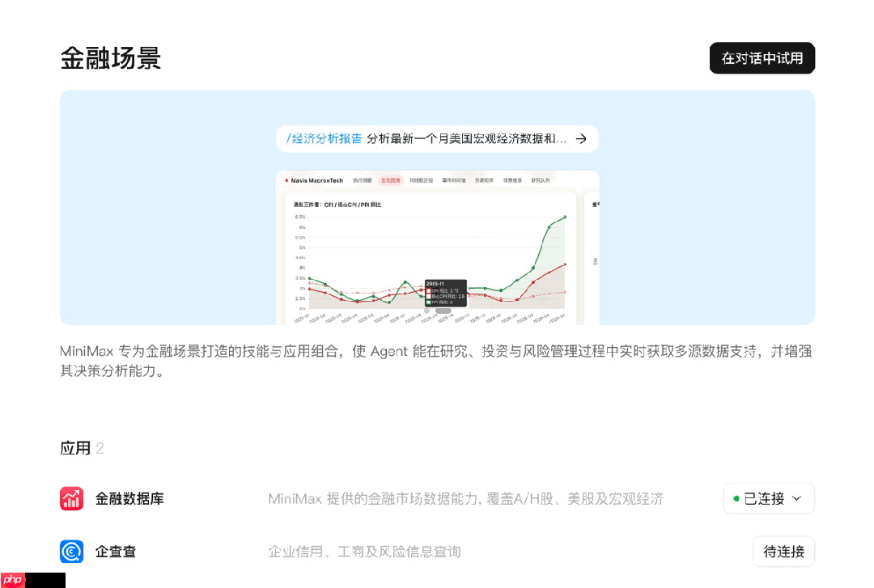Click the paragraph starting with MiniMax 专为金融场景
This screenshot has width=874, height=588.
coord(436,361)
